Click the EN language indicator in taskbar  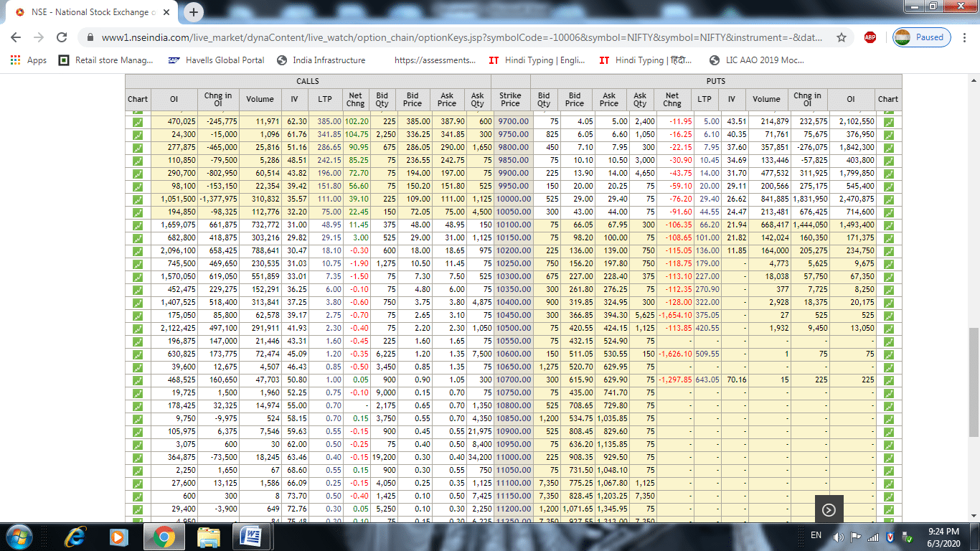816,535
